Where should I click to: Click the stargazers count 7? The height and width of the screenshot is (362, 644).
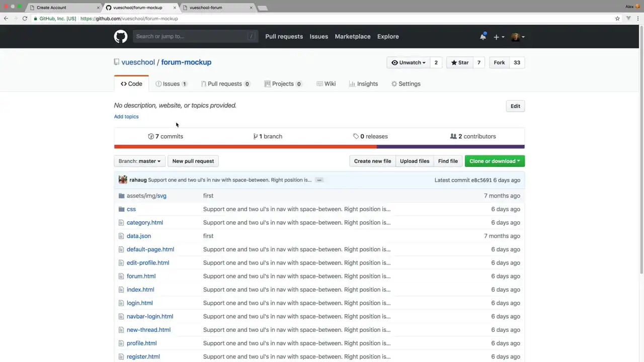(x=479, y=63)
